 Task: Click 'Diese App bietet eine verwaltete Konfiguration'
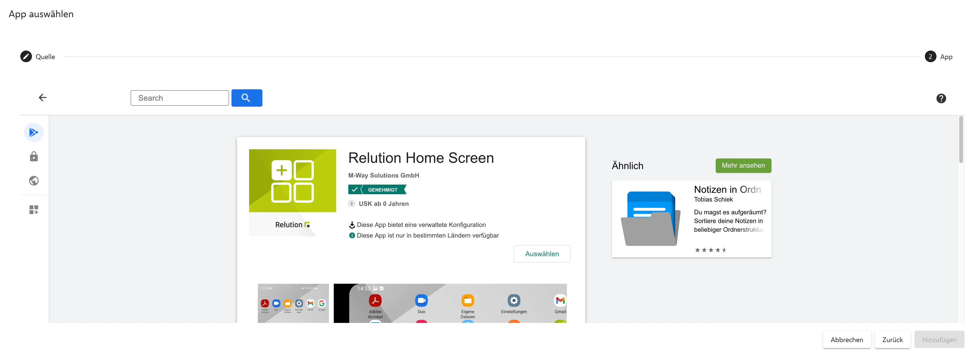(421, 225)
